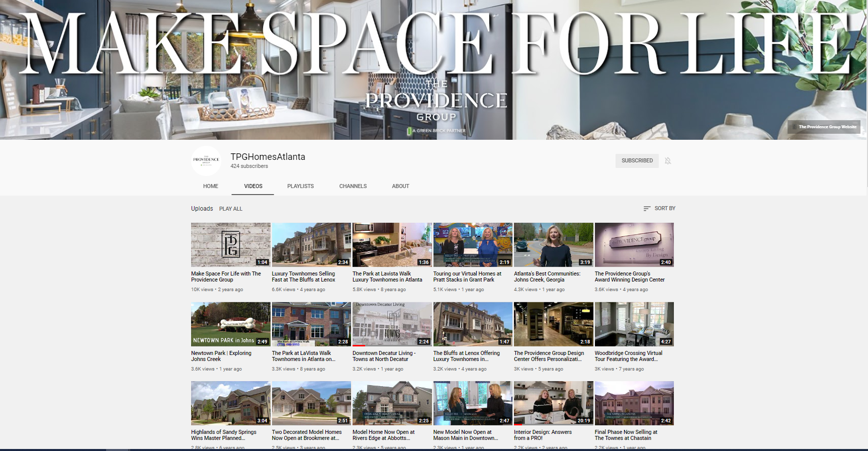Play Award Winning Design Center video thumbnail
This screenshot has width=868, height=451.
(x=634, y=245)
